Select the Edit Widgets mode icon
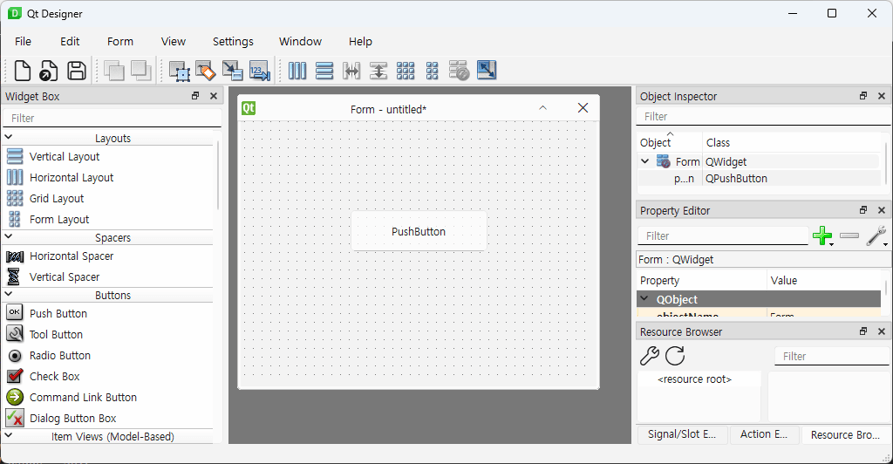The height and width of the screenshot is (464, 893). [x=179, y=71]
